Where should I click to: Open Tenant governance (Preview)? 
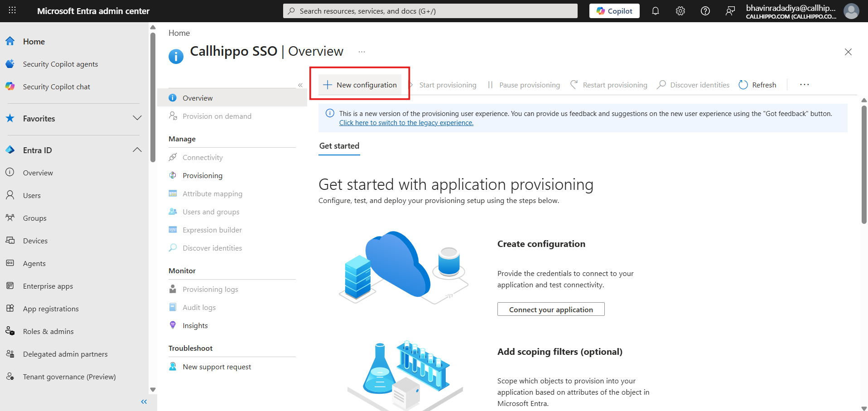(x=69, y=377)
